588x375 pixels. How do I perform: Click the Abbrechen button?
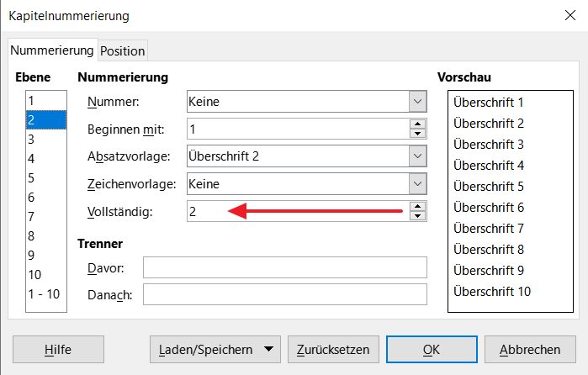(x=530, y=350)
